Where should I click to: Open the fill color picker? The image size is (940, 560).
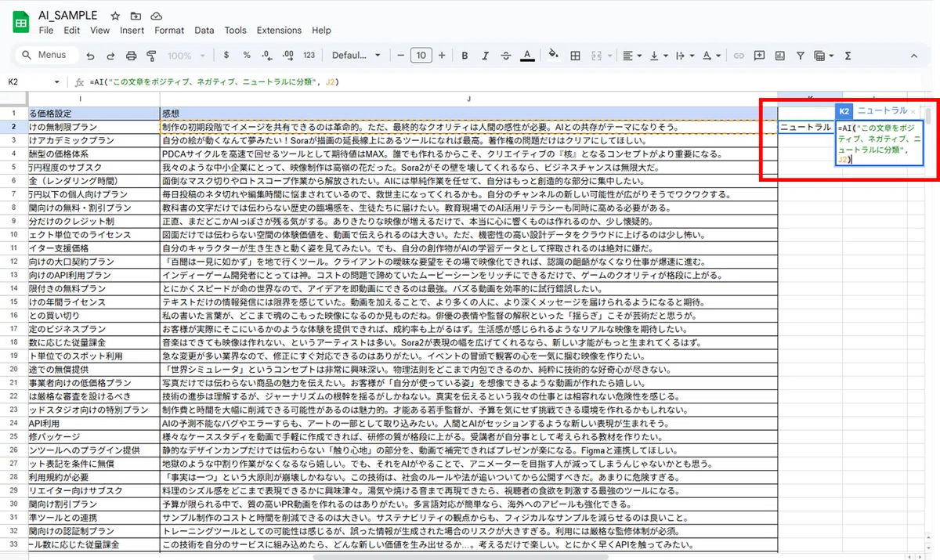point(554,56)
